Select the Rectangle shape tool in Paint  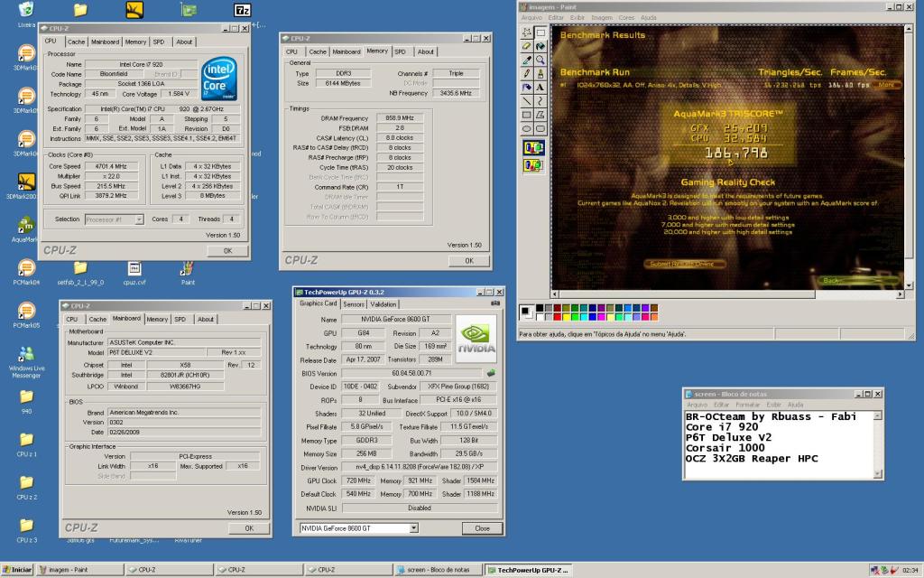(527, 115)
